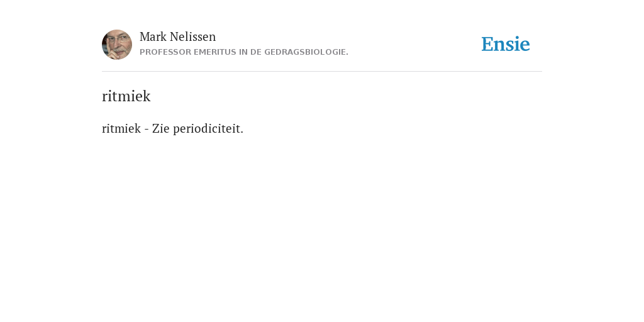Open the Ensie logo link
The image size is (644, 322).
coord(506,44)
